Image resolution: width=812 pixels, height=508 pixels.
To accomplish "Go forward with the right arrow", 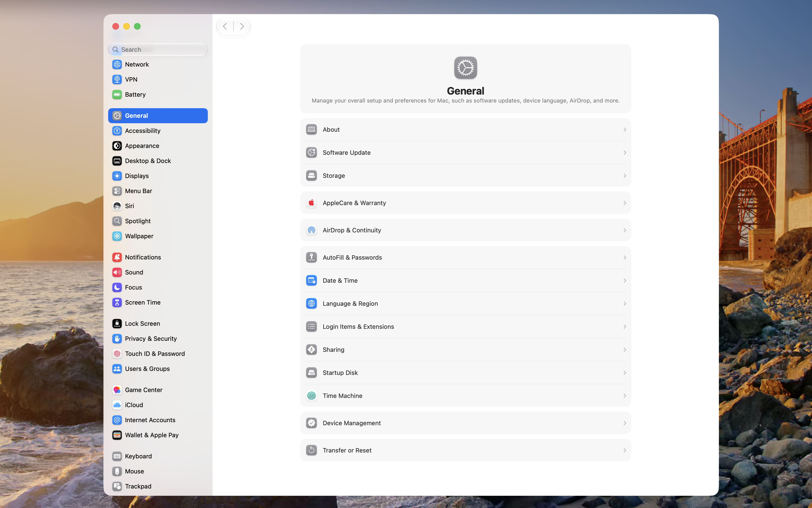I will coord(242,26).
